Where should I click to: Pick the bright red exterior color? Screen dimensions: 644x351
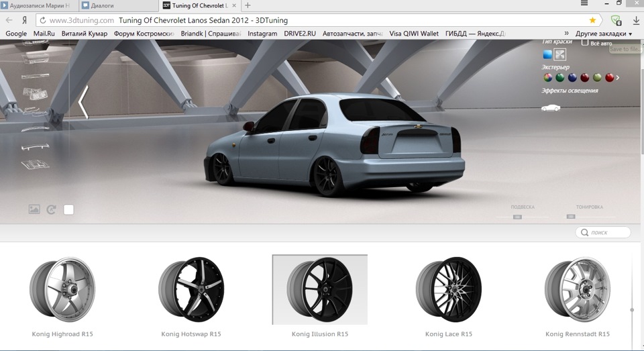609,77
